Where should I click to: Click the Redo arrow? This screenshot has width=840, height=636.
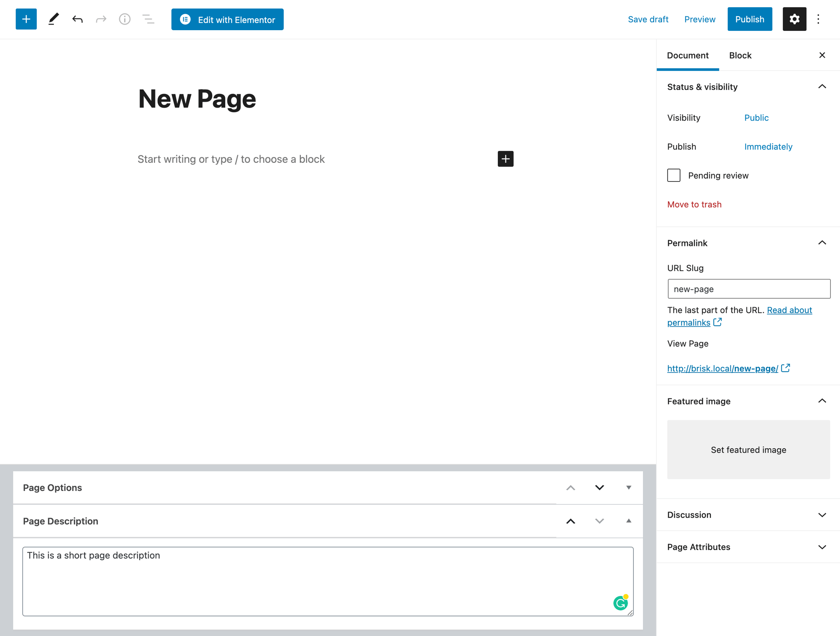tap(101, 19)
